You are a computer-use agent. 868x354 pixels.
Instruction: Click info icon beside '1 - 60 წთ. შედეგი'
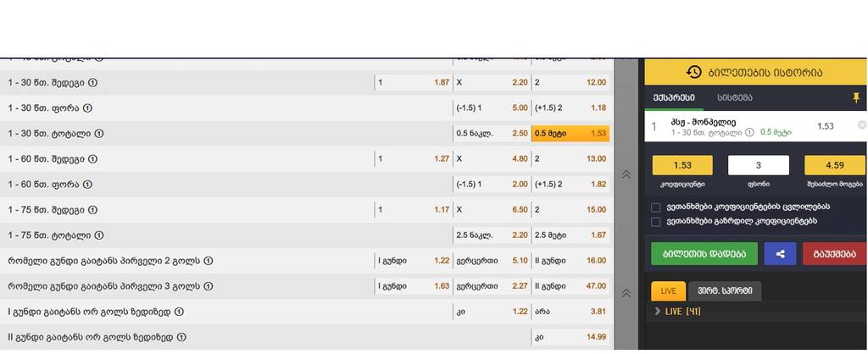tap(93, 158)
